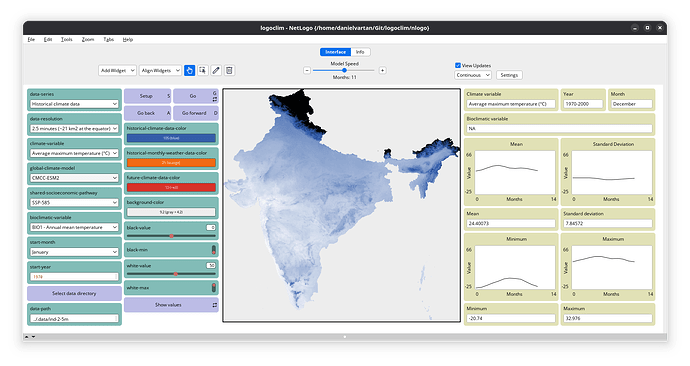Open the Add Widget dropdown
Image resolution: width=690 pixels, height=366 pixels.
click(x=117, y=70)
